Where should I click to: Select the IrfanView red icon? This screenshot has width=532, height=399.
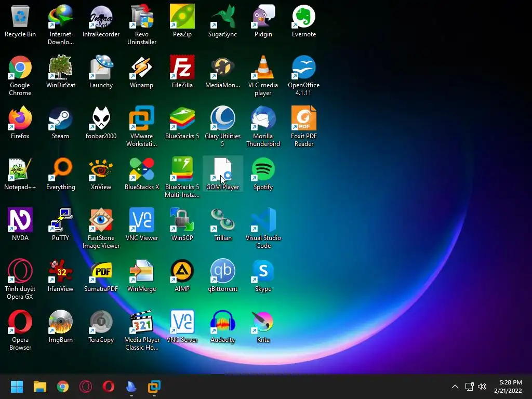point(60,271)
